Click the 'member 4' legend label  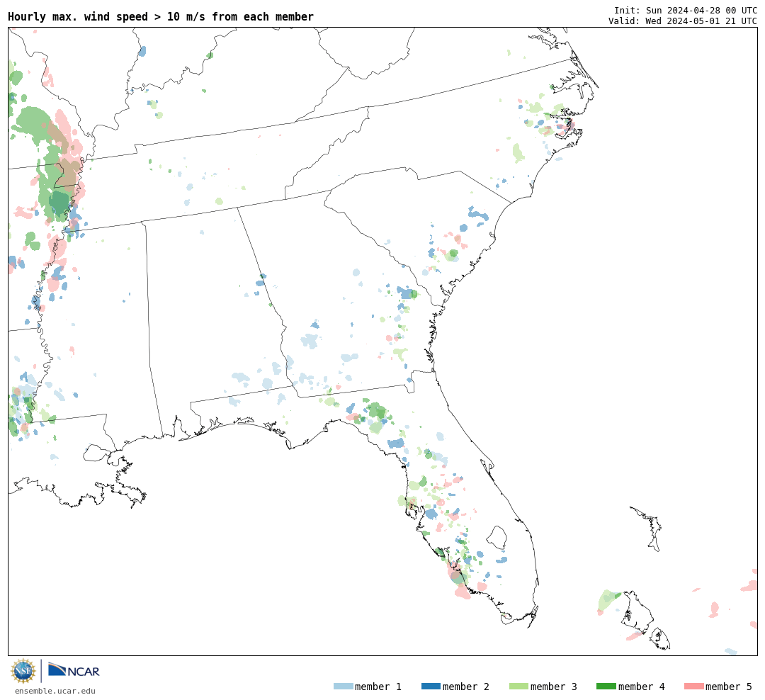coord(641,687)
